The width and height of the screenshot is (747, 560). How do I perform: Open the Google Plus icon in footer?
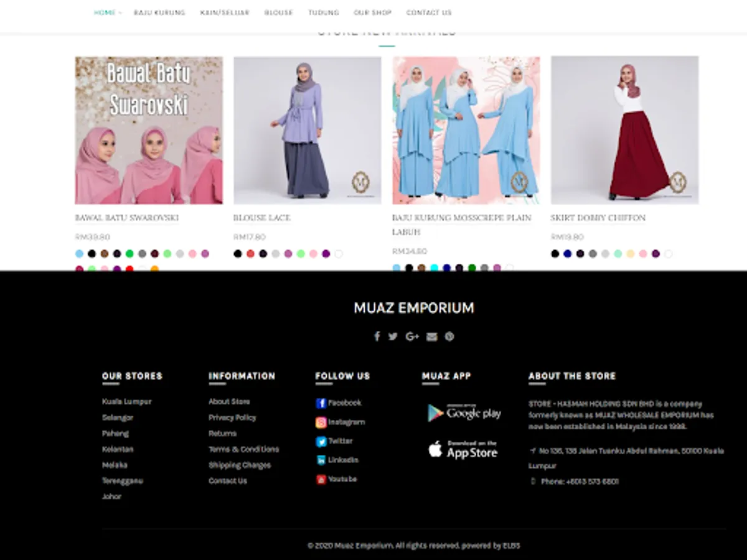click(x=412, y=337)
